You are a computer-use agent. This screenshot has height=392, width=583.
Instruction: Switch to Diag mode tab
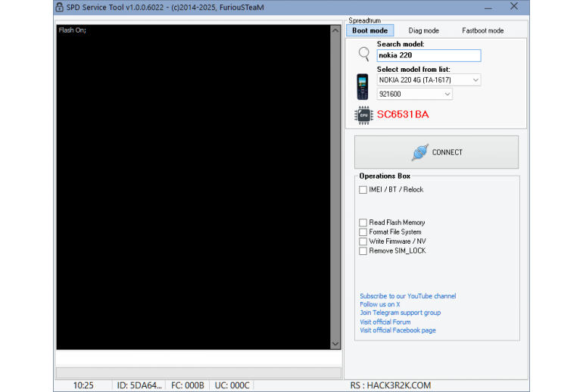tap(423, 30)
